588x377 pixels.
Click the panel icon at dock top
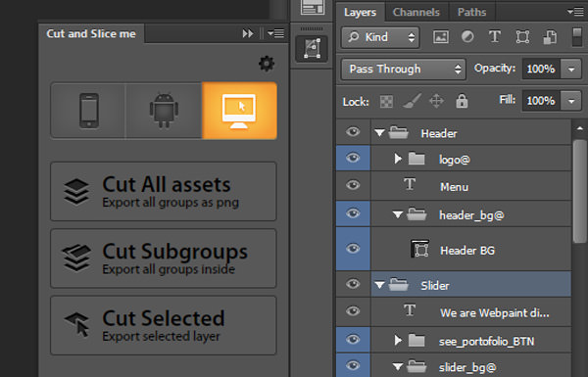click(312, 7)
